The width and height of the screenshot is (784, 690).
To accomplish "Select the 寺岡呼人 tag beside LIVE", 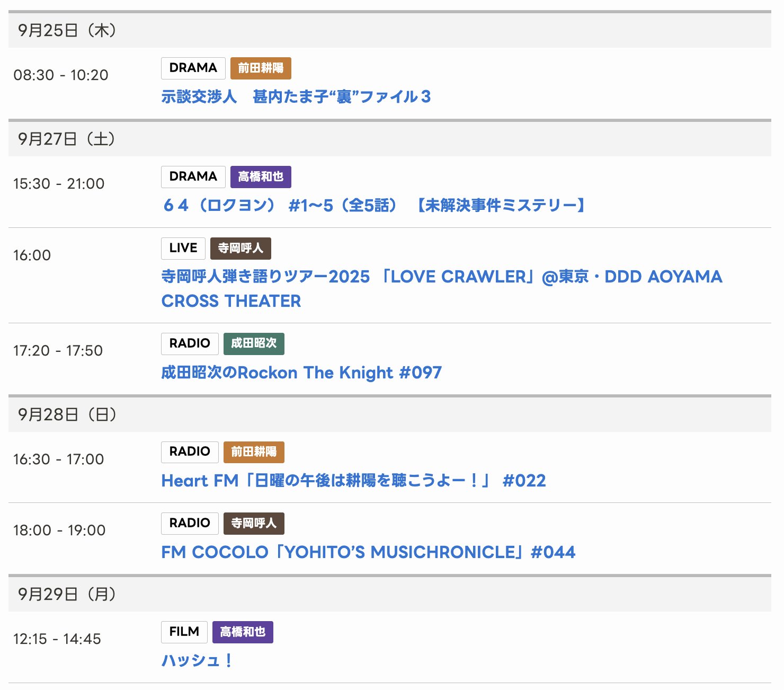I will click(240, 249).
